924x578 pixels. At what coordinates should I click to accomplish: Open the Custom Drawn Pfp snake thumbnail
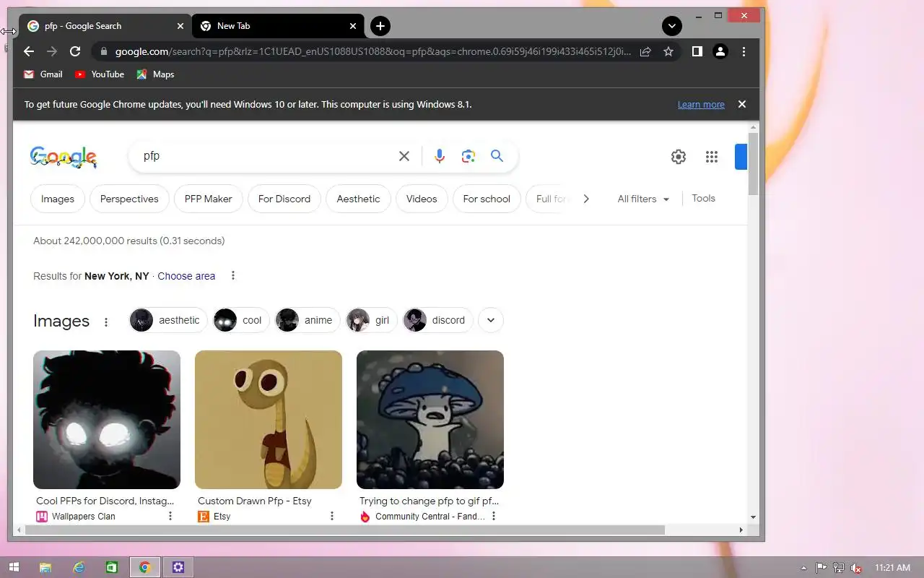click(x=269, y=420)
